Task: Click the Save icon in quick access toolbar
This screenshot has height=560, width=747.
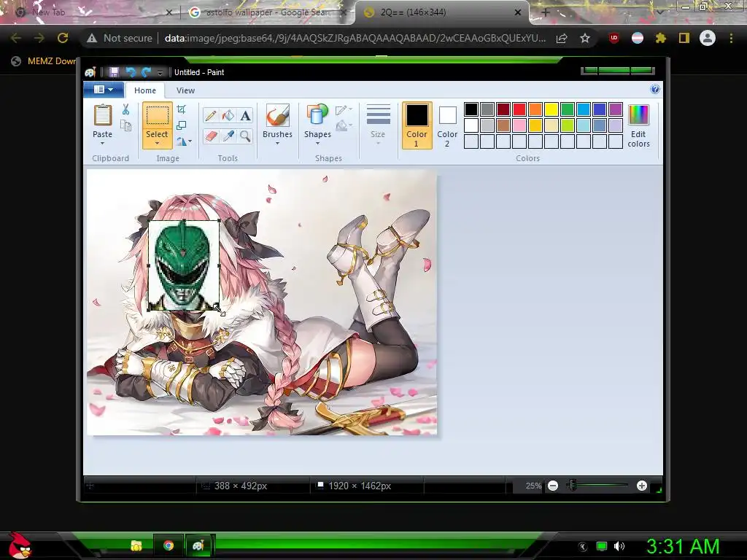Action: [x=114, y=72]
